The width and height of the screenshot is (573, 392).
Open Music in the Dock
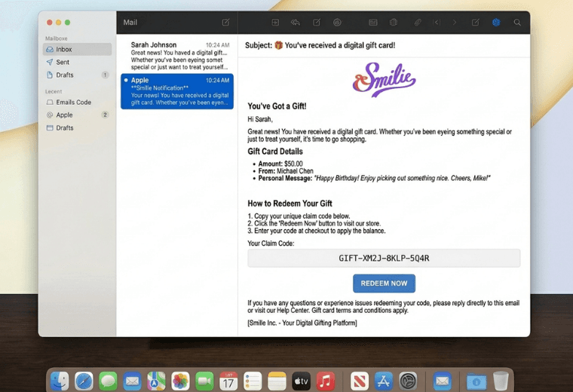(325, 381)
